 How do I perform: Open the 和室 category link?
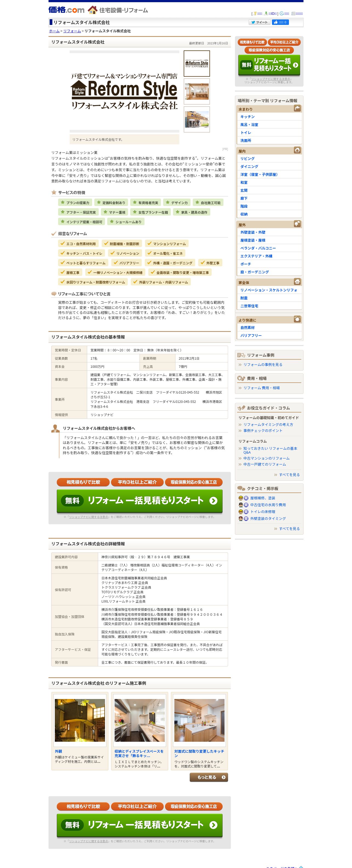(244, 182)
